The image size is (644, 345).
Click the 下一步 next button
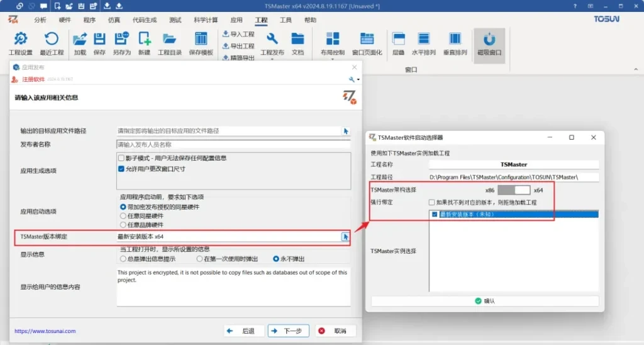(x=288, y=331)
